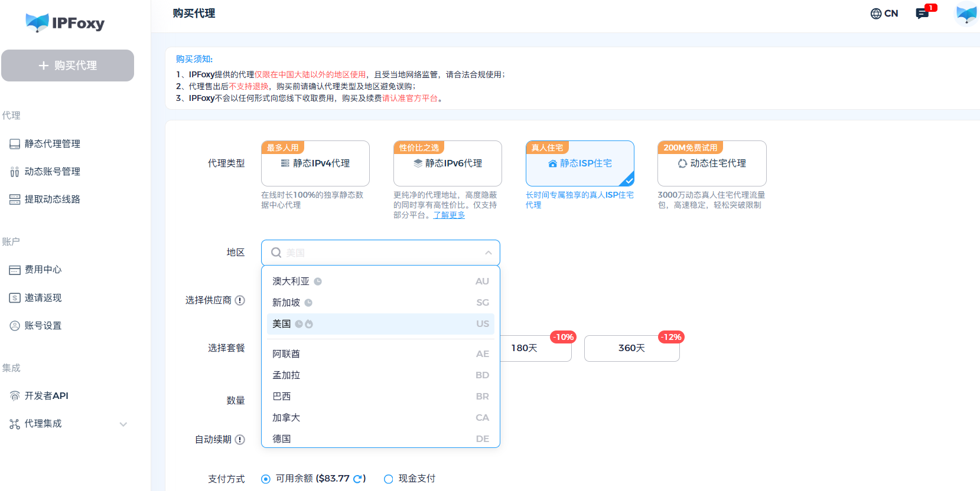Click the fire icon beside 美国
Screen dimensions: 980x491
tap(309, 324)
